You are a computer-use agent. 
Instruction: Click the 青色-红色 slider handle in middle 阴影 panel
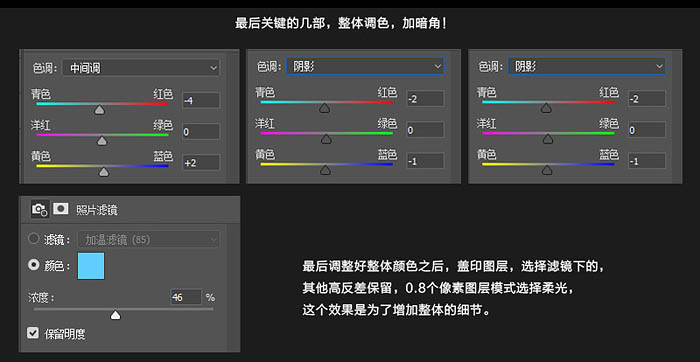click(325, 108)
